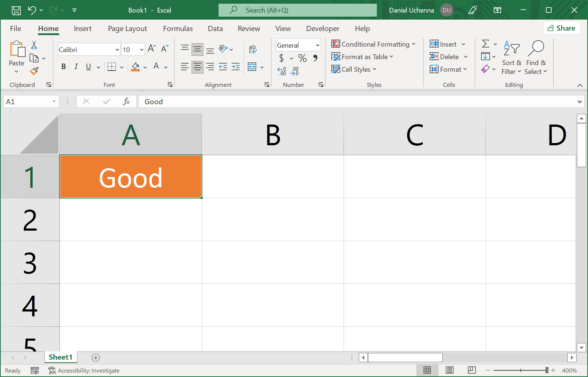Image resolution: width=588 pixels, height=377 pixels.
Task: Open the Formulas ribbon tab
Action: 178,28
